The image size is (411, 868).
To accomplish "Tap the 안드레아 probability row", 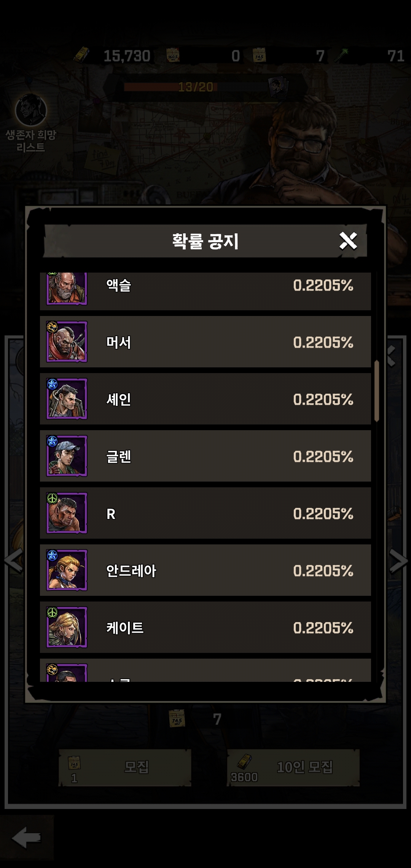I will click(205, 570).
